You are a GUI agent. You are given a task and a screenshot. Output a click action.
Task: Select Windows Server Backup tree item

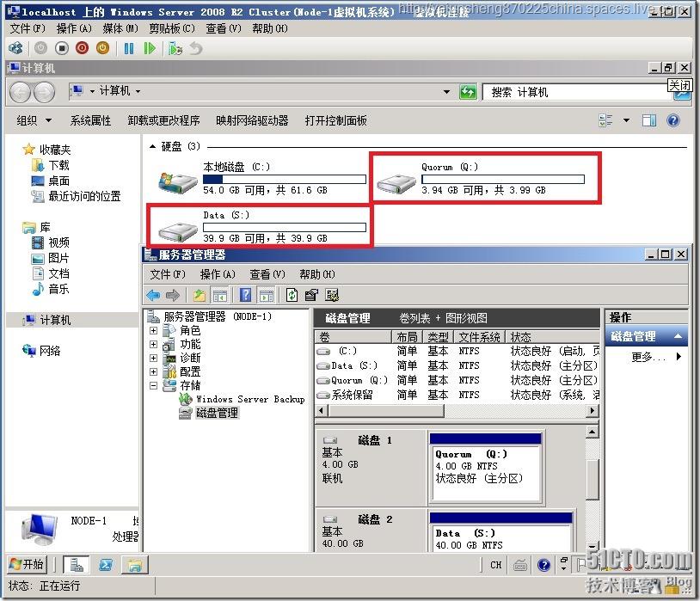[250, 399]
